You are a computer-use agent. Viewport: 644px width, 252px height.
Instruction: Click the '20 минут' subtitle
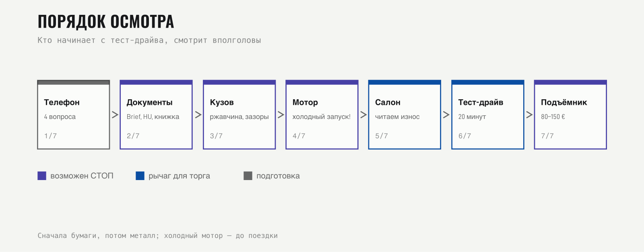(x=472, y=117)
